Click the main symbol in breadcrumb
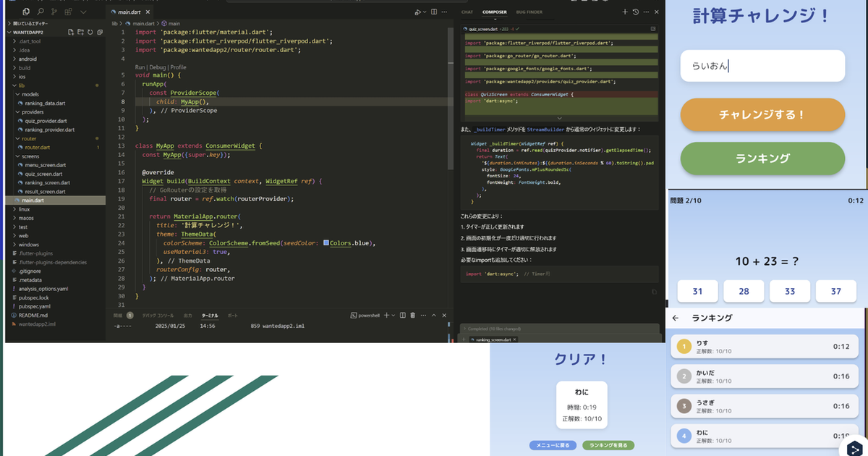This screenshot has width=868, height=456. [x=174, y=24]
